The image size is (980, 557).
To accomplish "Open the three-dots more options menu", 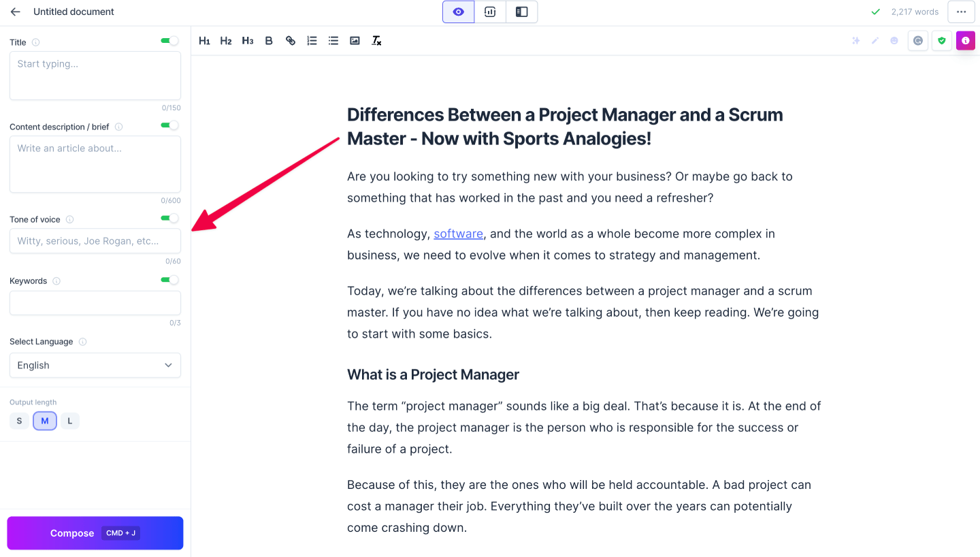I will coord(961,12).
